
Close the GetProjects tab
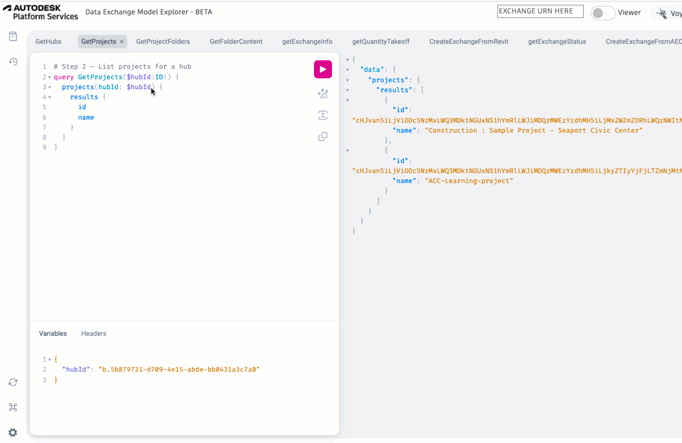122,42
